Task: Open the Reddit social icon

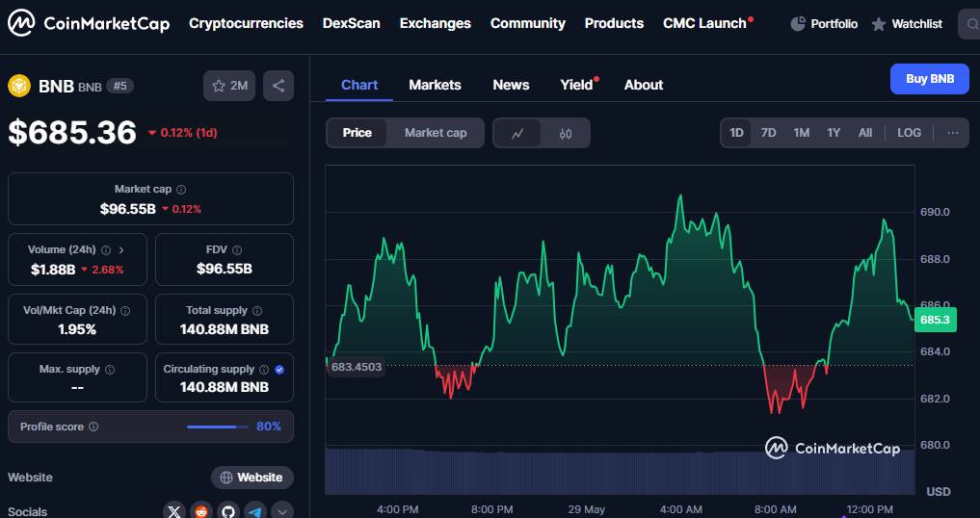Action: (201, 512)
